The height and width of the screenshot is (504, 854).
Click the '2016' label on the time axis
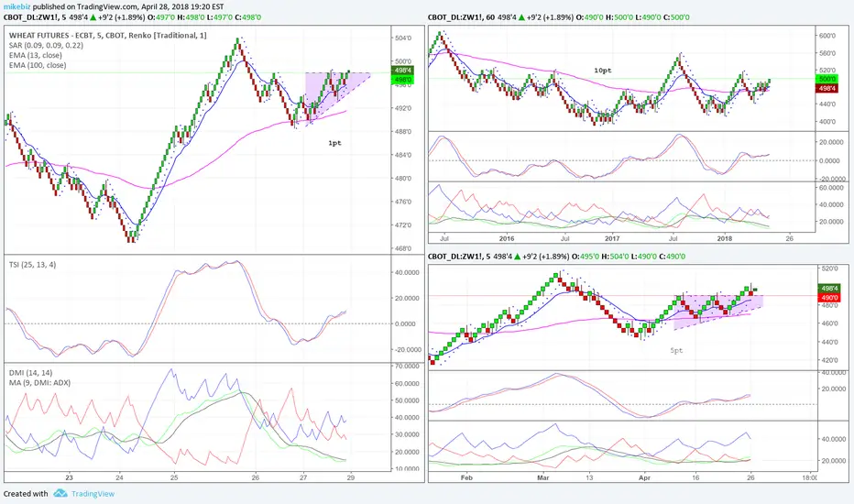point(507,238)
